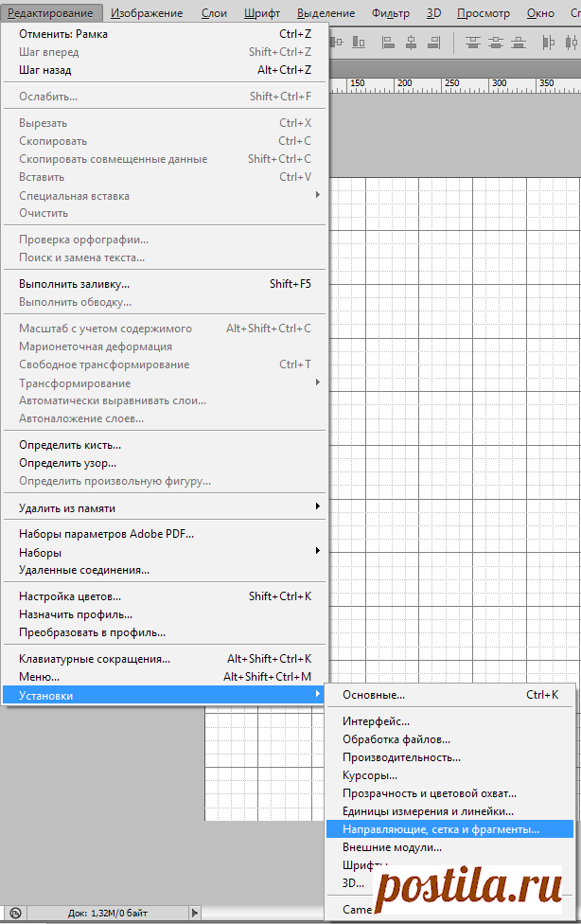Open the status bar info arrow menu
Viewport: 581px width, 924px height.
click(195, 913)
